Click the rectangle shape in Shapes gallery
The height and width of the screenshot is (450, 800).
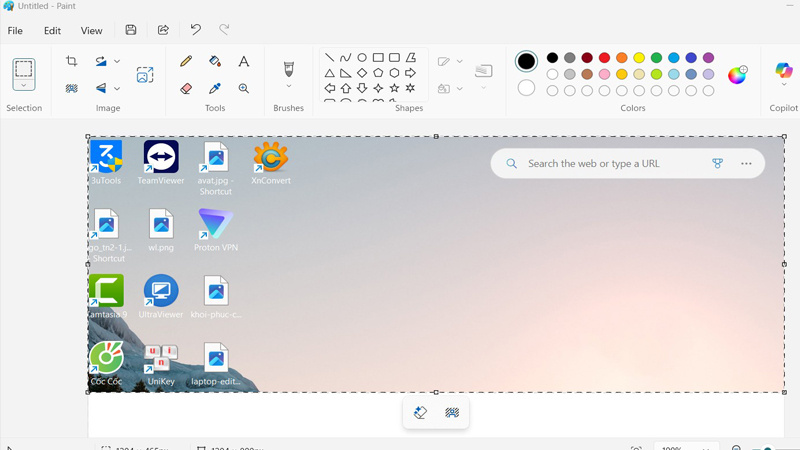[x=378, y=58]
